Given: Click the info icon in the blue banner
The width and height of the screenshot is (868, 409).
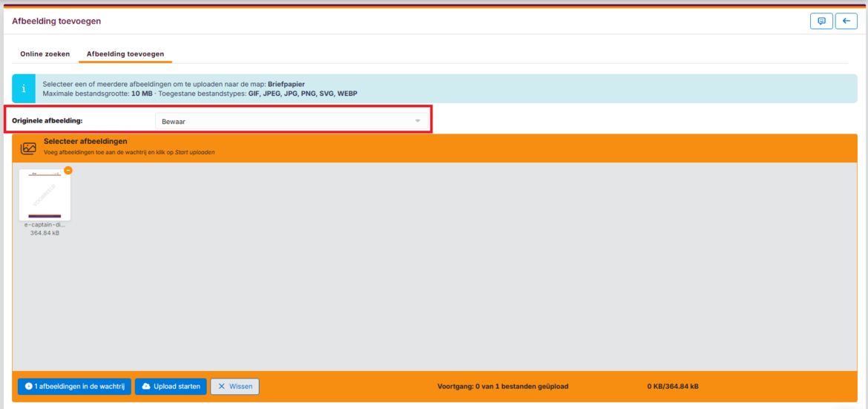Looking at the screenshot, I should [x=24, y=88].
